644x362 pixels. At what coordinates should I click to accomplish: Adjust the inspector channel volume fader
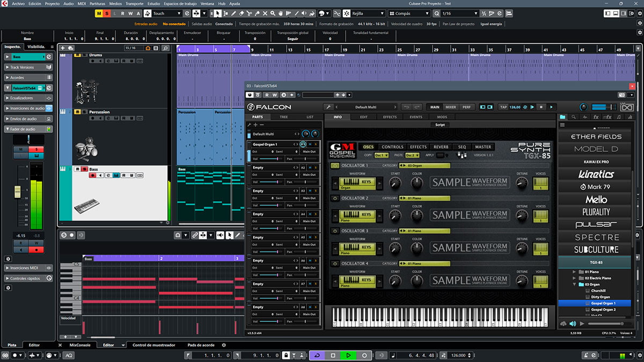[x=17, y=191]
